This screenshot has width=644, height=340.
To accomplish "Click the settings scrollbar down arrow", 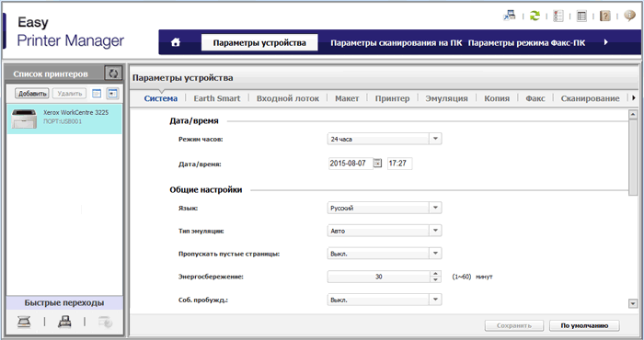I will pyautogui.click(x=633, y=303).
